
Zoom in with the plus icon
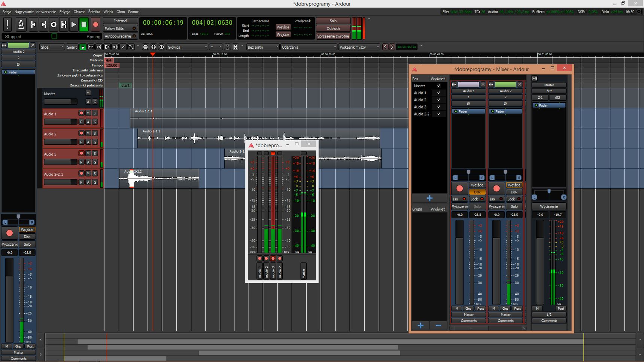[x=154, y=47]
